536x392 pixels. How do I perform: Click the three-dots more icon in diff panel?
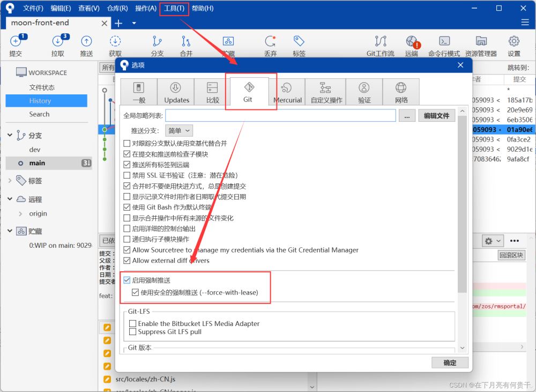pos(515,241)
